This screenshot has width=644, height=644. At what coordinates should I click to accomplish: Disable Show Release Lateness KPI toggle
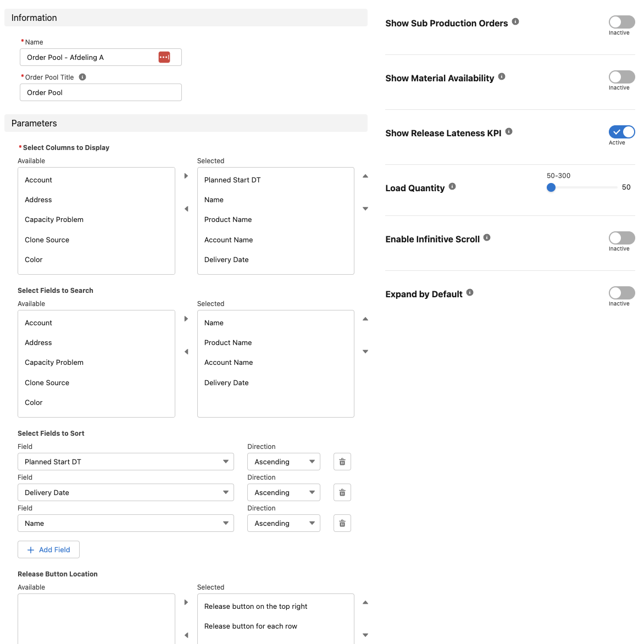(x=621, y=132)
